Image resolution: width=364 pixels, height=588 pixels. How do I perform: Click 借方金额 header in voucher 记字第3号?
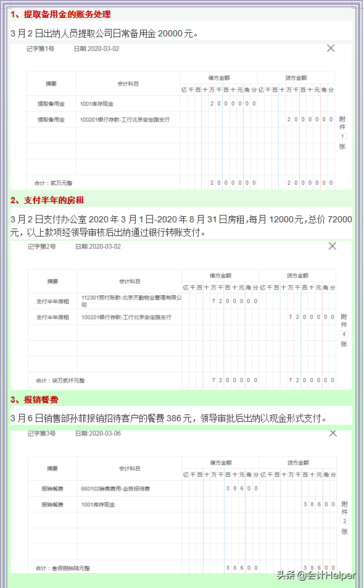(221, 463)
